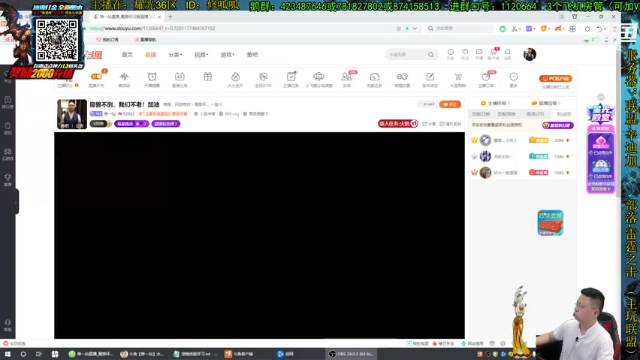Open the two-person friends icon in toolbar

347,77
